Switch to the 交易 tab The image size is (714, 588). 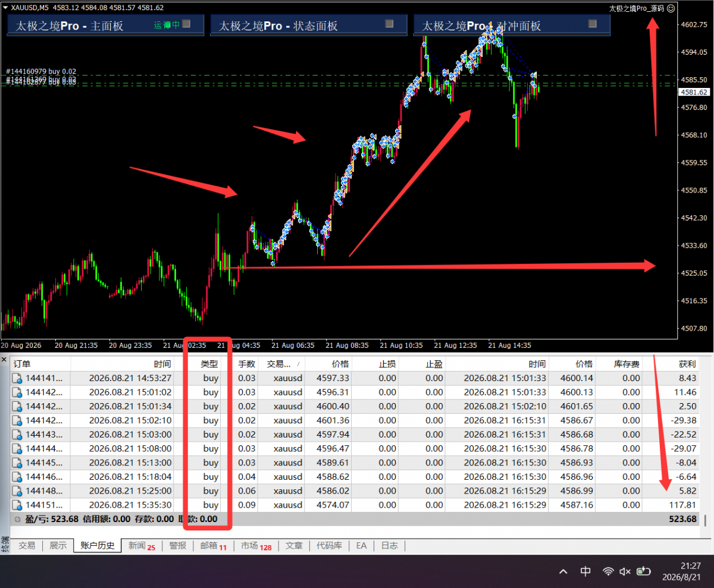(x=27, y=545)
